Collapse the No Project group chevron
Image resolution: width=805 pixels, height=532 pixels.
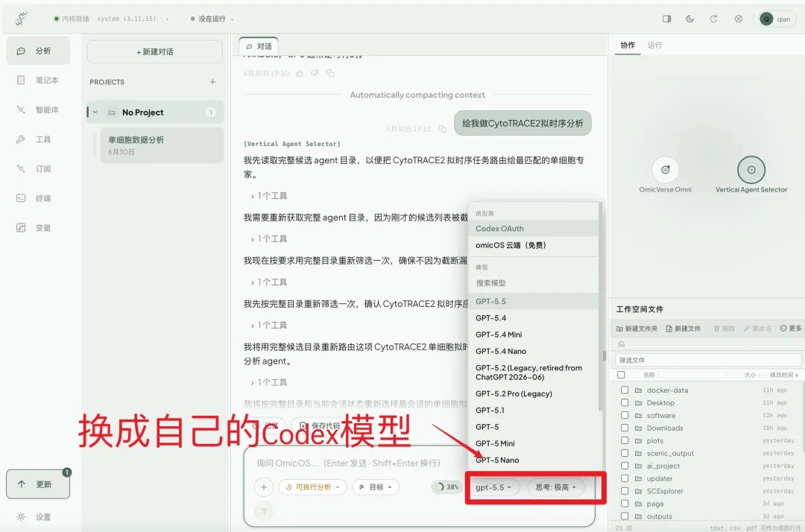click(x=95, y=112)
